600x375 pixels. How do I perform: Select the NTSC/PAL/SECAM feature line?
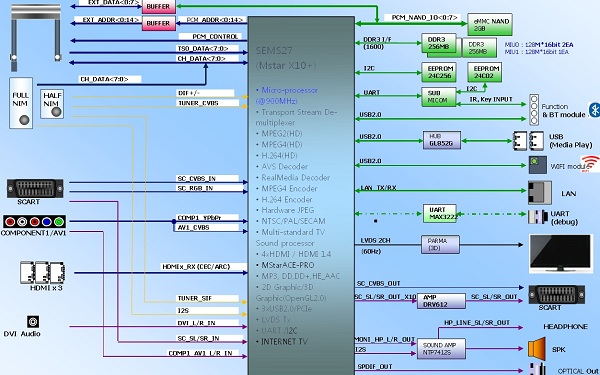tap(291, 221)
